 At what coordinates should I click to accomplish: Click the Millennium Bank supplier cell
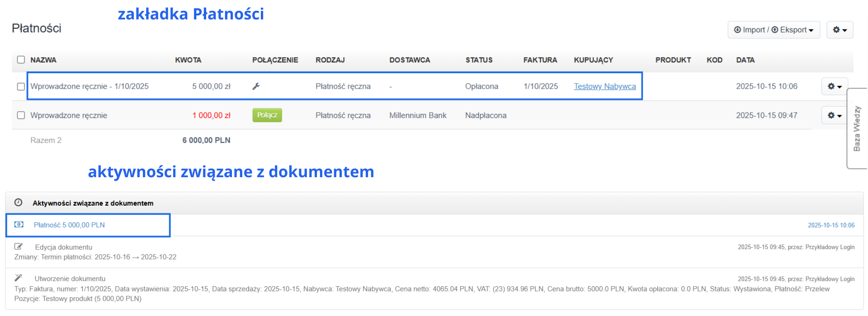coord(418,115)
